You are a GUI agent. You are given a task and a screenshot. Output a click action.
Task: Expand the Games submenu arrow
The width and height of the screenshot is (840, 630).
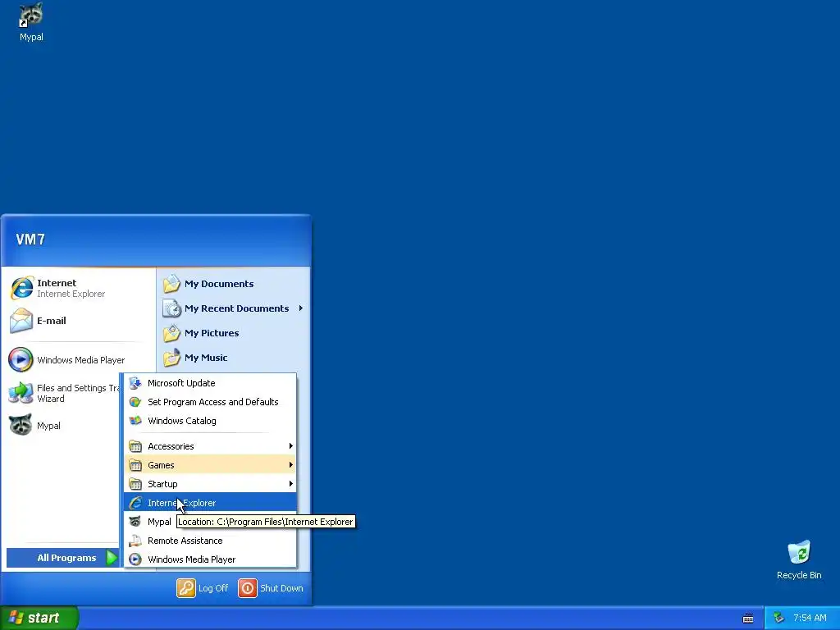click(x=291, y=465)
